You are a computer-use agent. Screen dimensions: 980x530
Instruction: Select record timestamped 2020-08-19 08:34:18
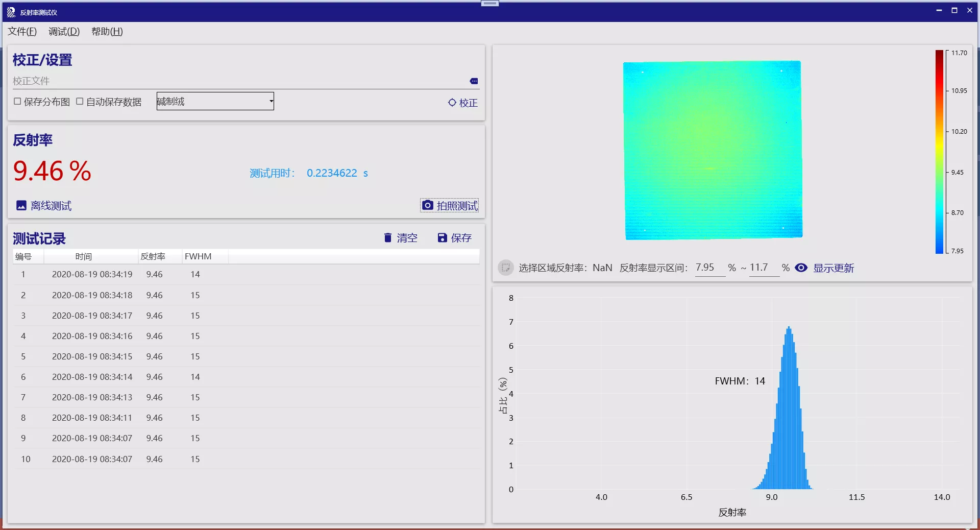pyautogui.click(x=246, y=295)
